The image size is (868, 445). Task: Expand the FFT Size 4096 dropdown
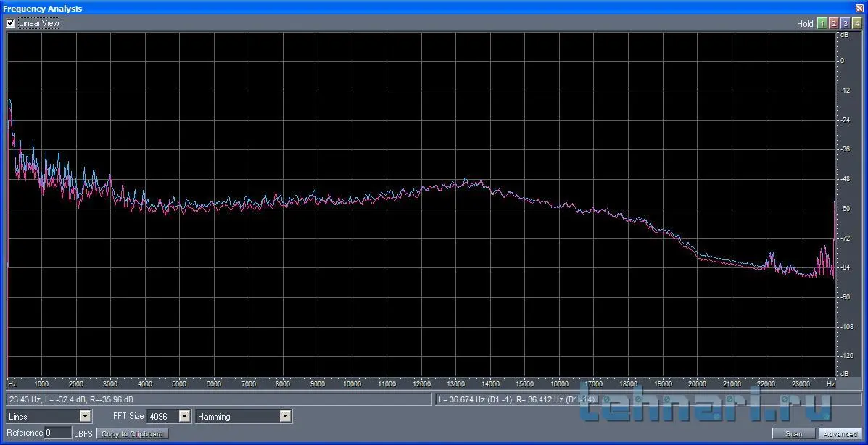click(184, 416)
